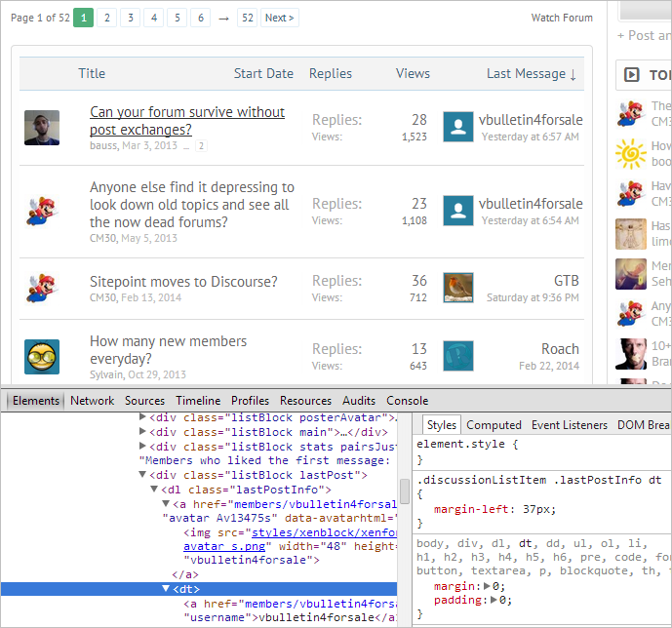Screen dimensions: 672x628
Task: Switch to the Timeline tab
Action: click(x=198, y=401)
